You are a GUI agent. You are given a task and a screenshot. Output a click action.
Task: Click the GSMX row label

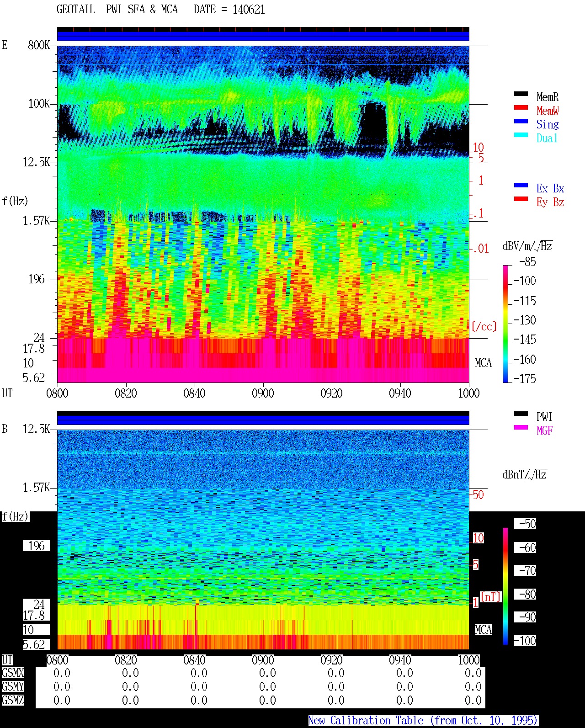tap(13, 673)
